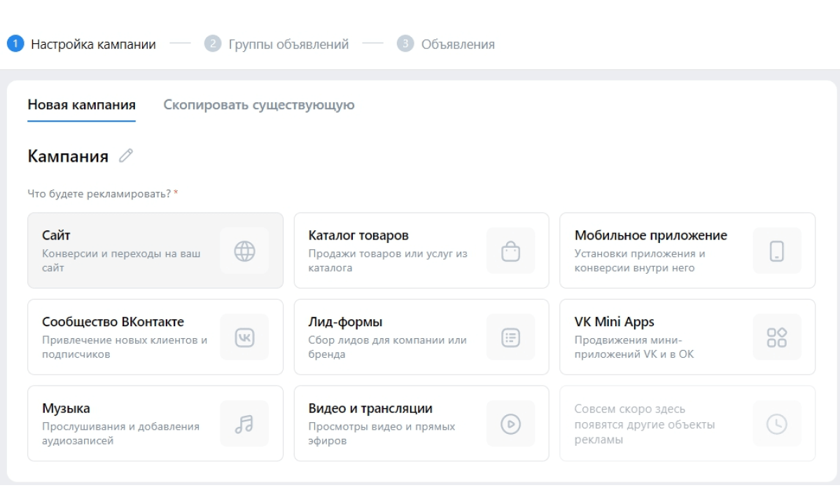Go to Настройка кампании step label
This screenshot has width=840, height=504.
point(93,44)
